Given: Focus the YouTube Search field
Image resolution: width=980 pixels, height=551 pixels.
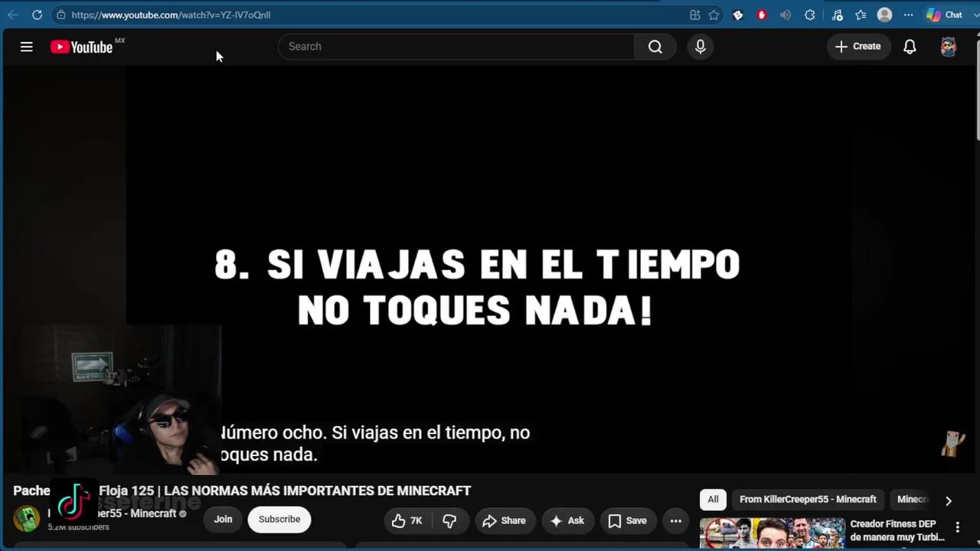Looking at the screenshot, I should [456, 47].
